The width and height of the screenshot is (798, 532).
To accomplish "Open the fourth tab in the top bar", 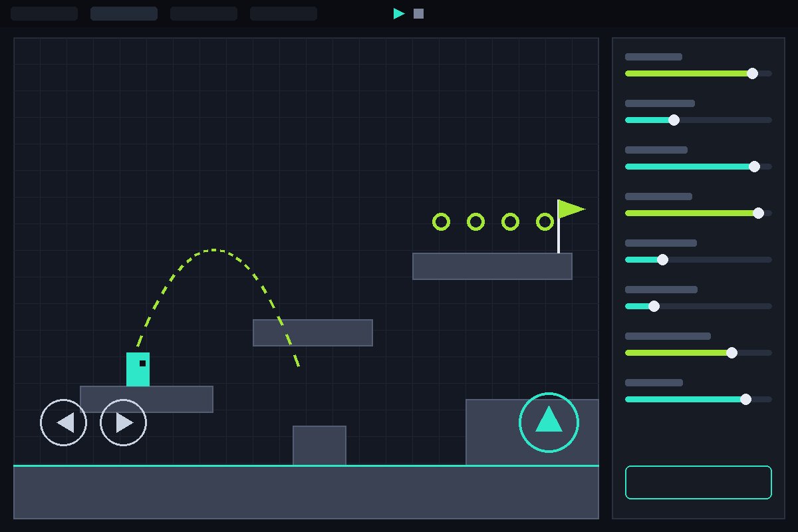I will point(283,13).
